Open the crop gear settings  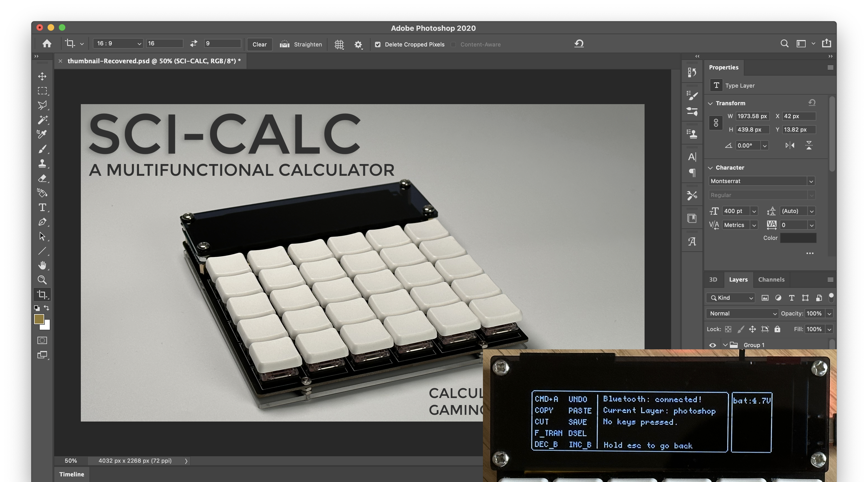click(x=358, y=44)
